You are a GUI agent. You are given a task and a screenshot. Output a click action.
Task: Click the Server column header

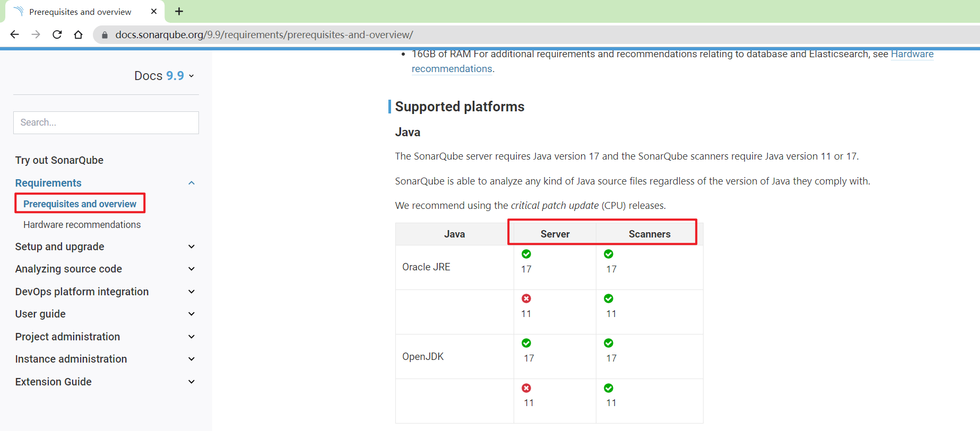tap(555, 234)
